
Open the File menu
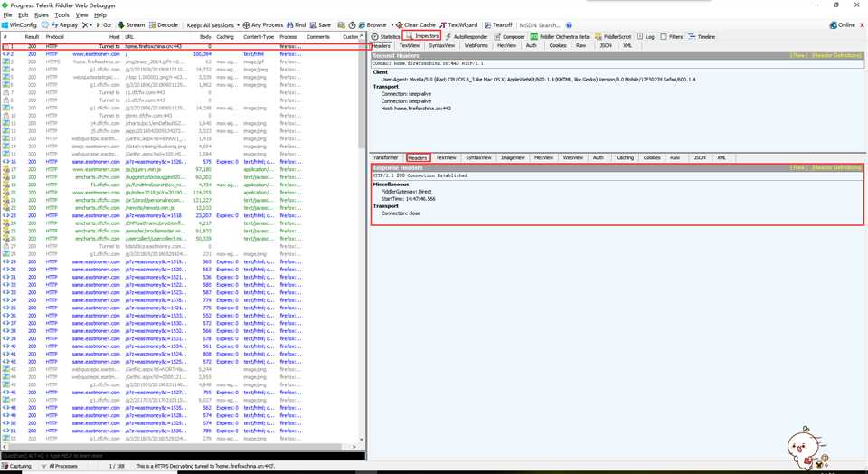coord(8,15)
